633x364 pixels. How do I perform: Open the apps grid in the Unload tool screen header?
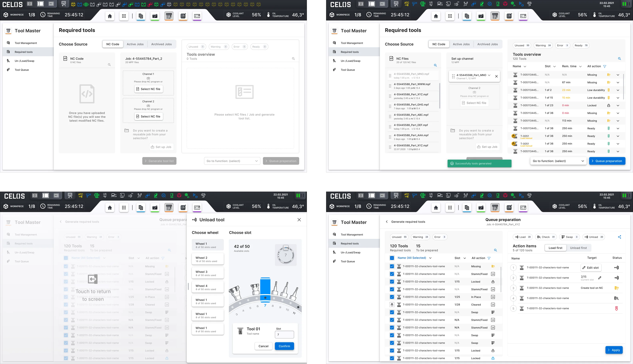124,208
